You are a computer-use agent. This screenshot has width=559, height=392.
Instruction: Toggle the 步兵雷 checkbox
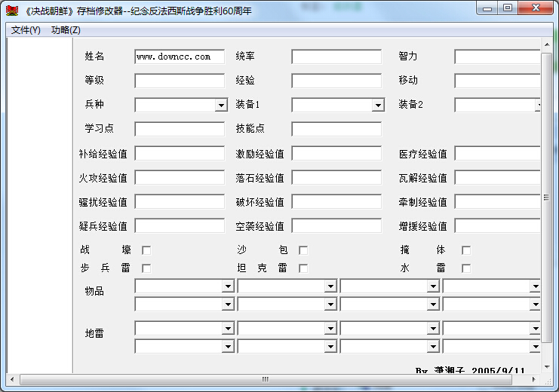(146, 268)
